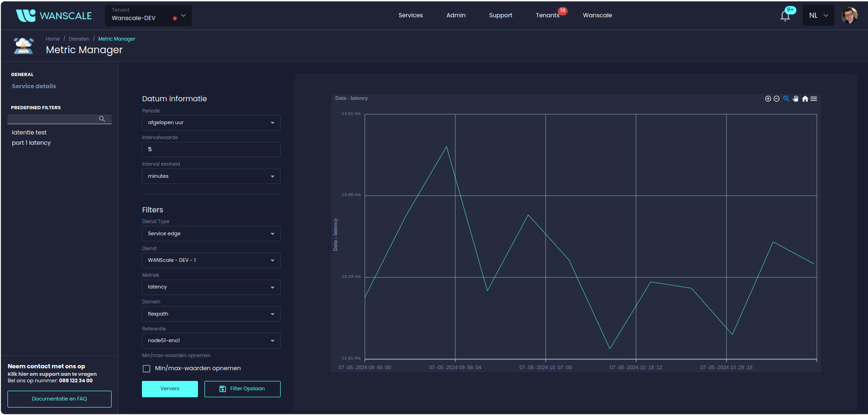The image size is (868, 415).
Task: Enable Min/max-waarden opnemen checkbox
Action: click(147, 369)
